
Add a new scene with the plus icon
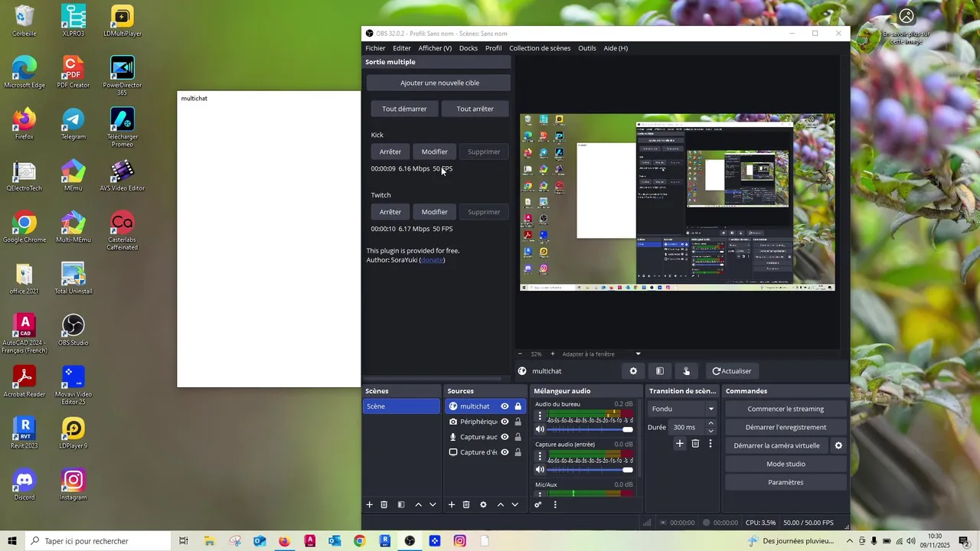click(x=369, y=505)
